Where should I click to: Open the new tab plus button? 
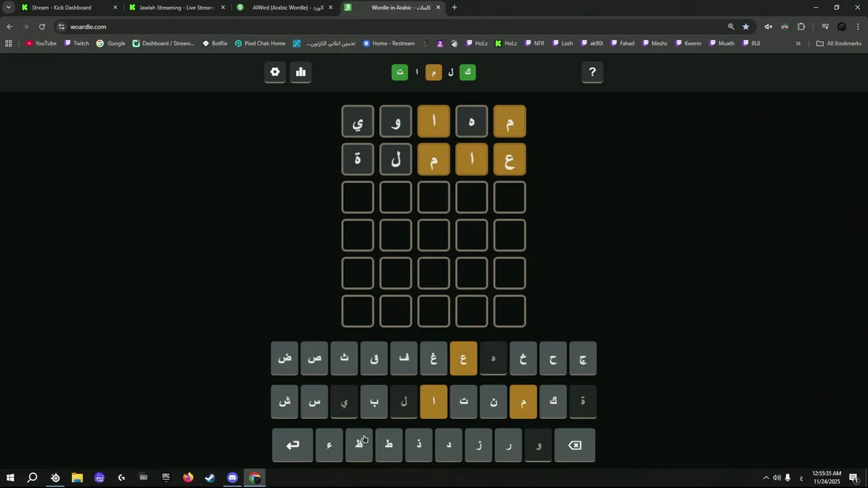(454, 7)
